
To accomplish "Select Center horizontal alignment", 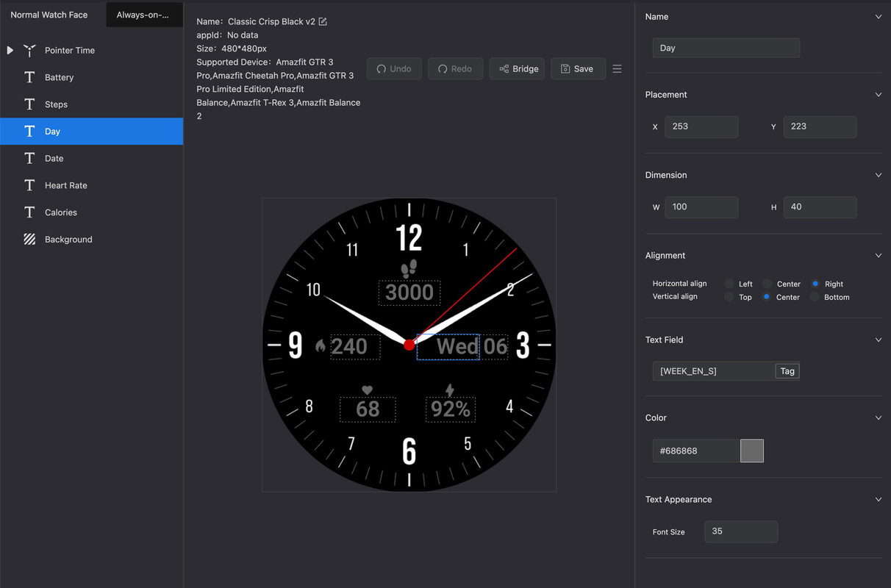I will [767, 284].
